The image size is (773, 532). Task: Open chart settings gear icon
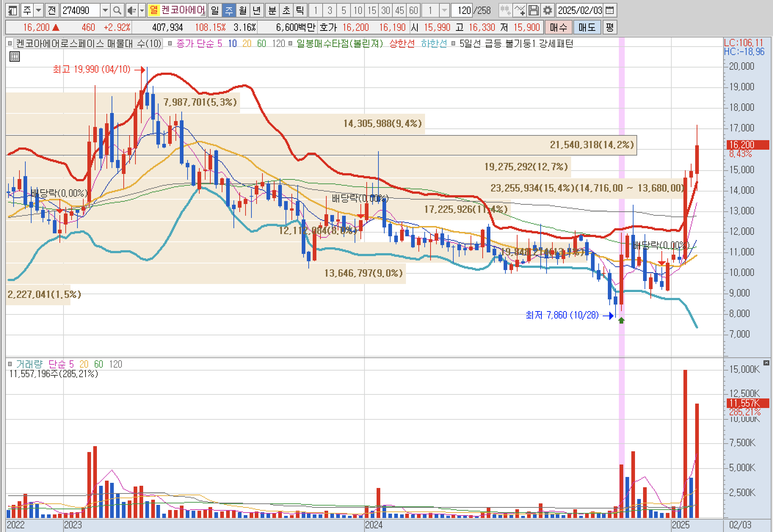click(547, 10)
